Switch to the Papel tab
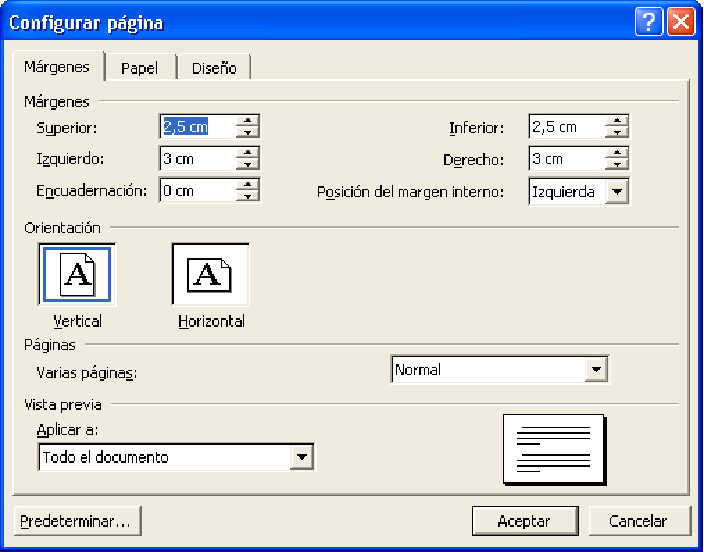 140,68
